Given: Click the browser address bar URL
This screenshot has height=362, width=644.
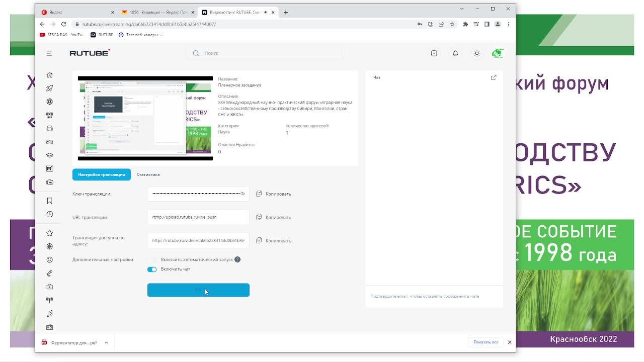Looking at the screenshot, I should click(149, 24).
